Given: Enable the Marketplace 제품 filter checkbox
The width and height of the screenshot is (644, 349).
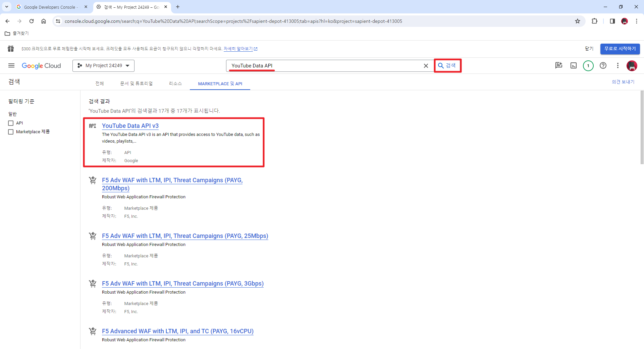Looking at the screenshot, I should click(11, 132).
